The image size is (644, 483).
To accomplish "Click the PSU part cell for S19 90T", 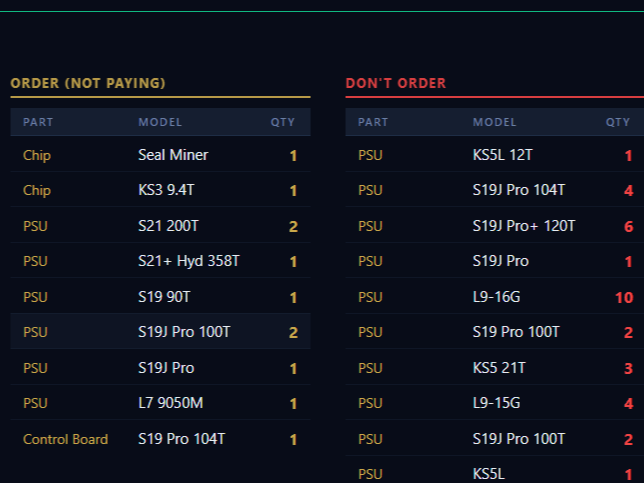I will [35, 297].
